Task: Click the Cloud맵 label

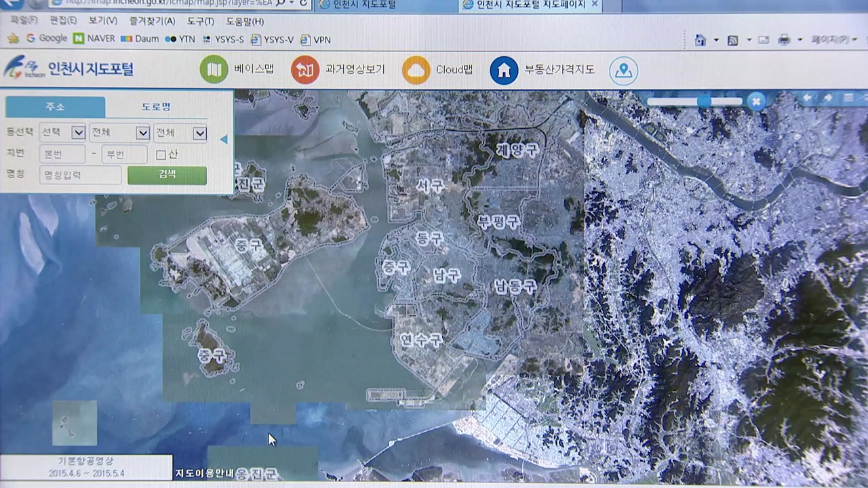Action: (454, 69)
